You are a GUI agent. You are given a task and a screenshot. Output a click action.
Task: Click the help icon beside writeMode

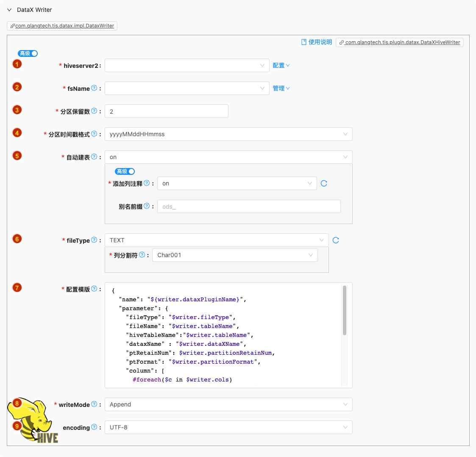[x=94, y=404]
